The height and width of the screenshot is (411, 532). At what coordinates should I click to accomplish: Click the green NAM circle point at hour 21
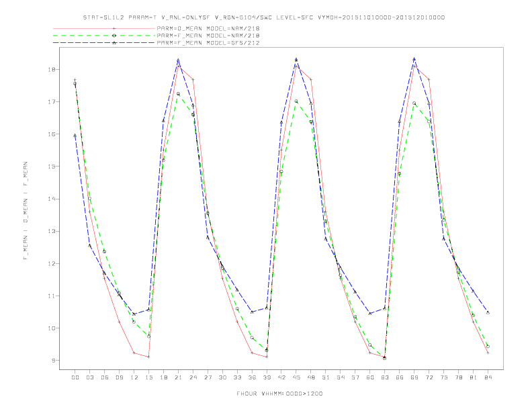[178, 94]
